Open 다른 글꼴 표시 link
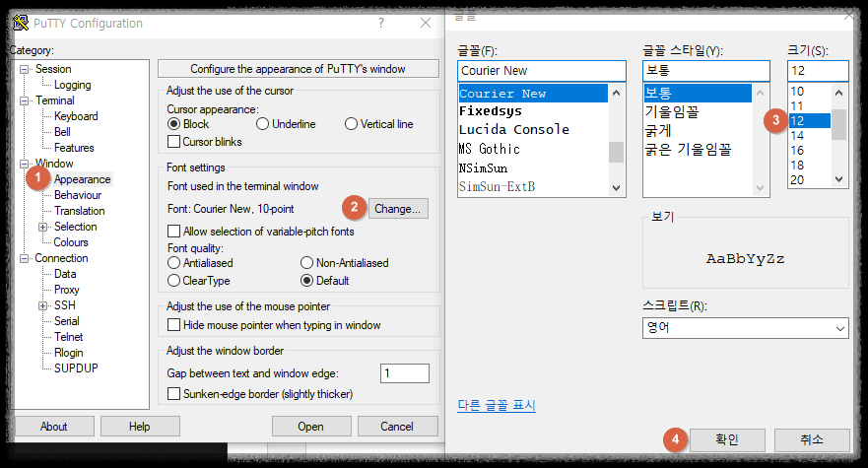This screenshot has height=468, width=868. pos(497,405)
